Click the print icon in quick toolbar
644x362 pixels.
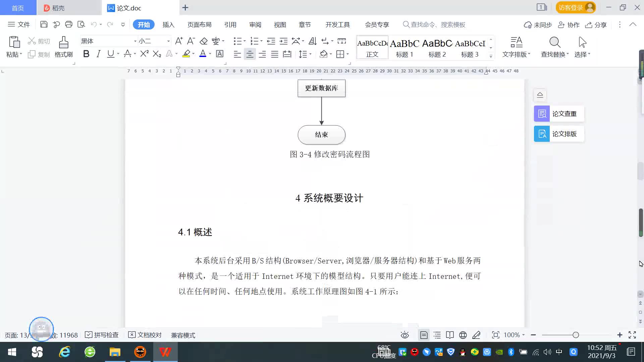point(69,24)
